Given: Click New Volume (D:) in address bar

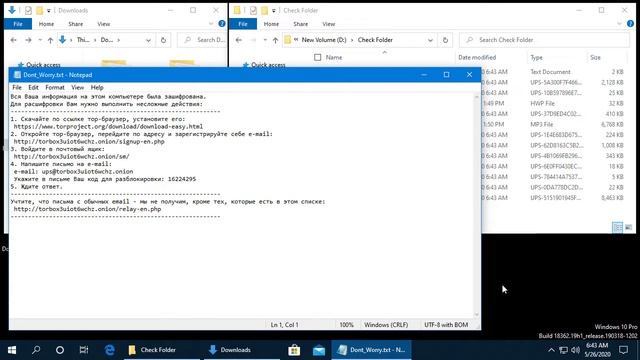Looking at the screenshot, I should coord(324,40).
